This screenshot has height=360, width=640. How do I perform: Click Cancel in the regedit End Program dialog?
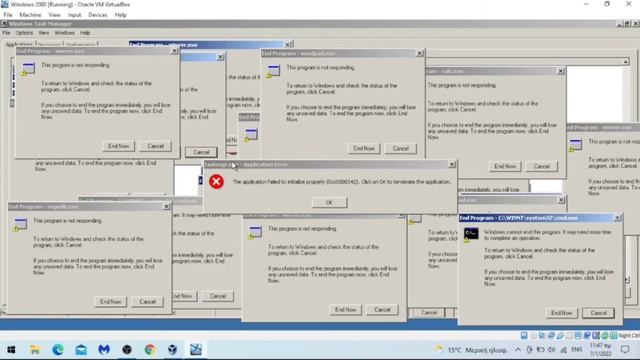147,302
